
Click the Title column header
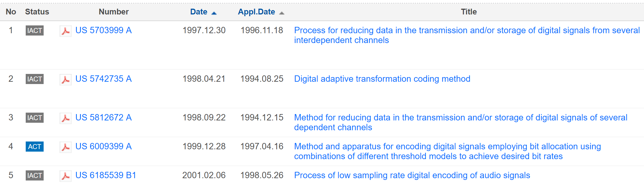coord(469,12)
